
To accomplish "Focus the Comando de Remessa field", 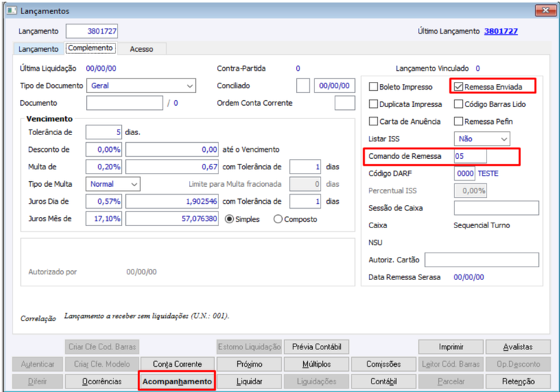I will (470, 156).
